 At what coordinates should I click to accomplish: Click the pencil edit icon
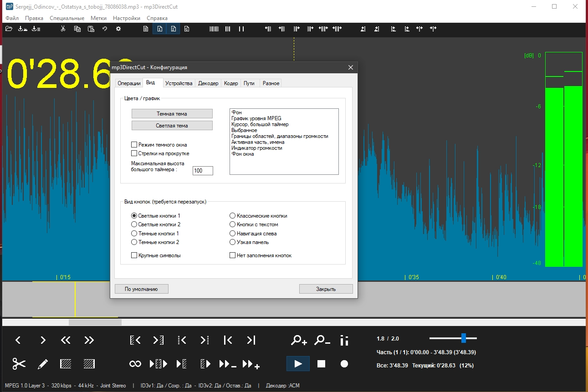[x=42, y=364]
